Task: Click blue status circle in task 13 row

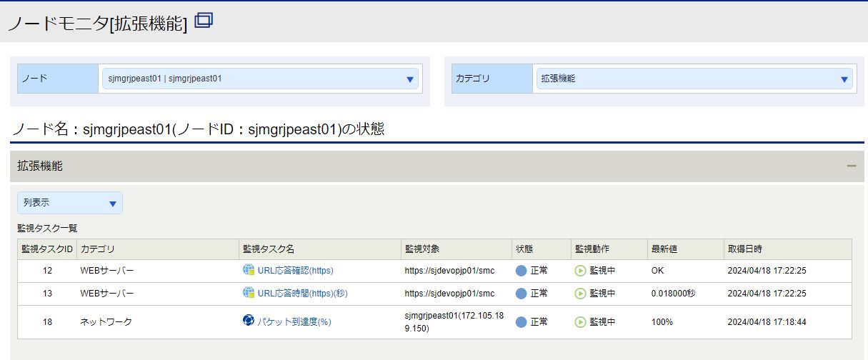Action: (522, 294)
